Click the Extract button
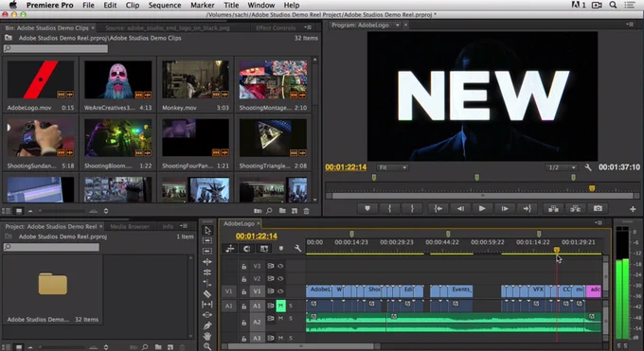The height and width of the screenshot is (351, 644). click(x=576, y=208)
